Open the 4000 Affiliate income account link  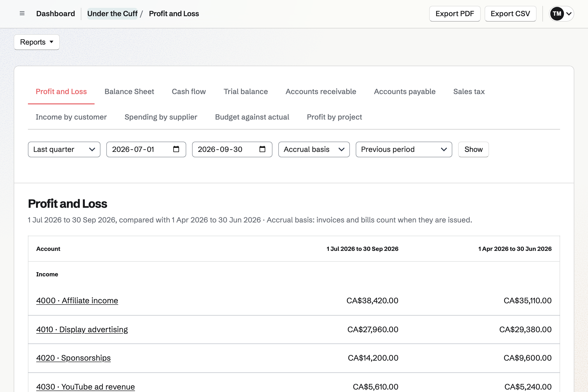[77, 301]
